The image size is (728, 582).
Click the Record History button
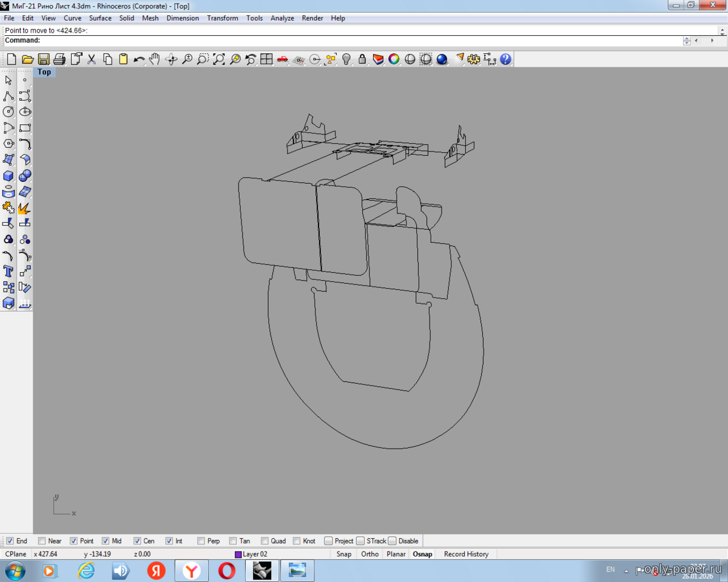pos(466,554)
